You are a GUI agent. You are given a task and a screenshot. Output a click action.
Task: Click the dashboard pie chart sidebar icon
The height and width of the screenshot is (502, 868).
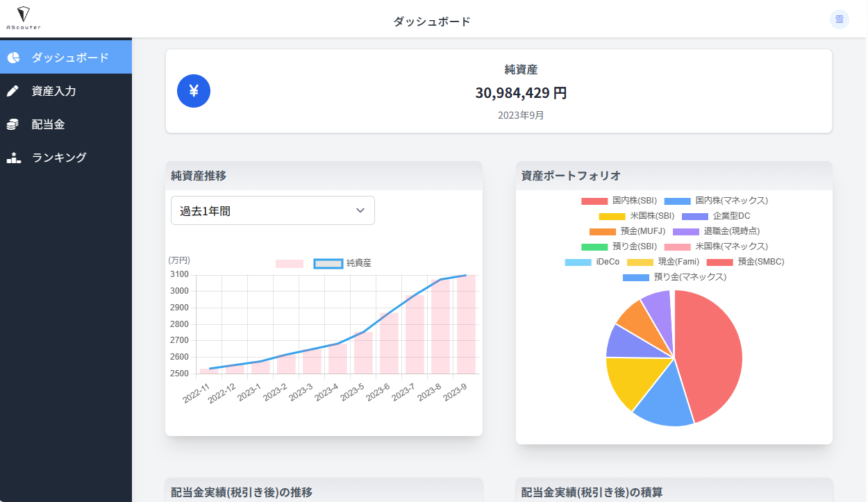[x=13, y=58]
